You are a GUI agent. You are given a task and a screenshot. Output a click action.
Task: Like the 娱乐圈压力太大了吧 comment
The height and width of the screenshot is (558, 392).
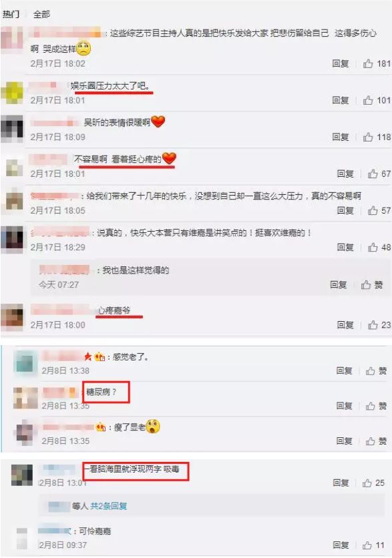pyautogui.click(x=377, y=100)
